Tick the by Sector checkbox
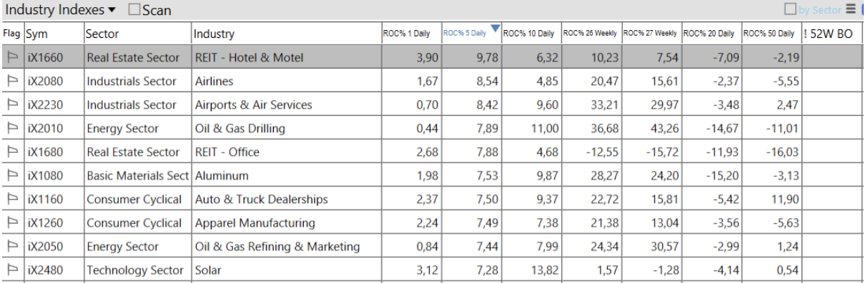The image size is (868, 283). (790, 9)
